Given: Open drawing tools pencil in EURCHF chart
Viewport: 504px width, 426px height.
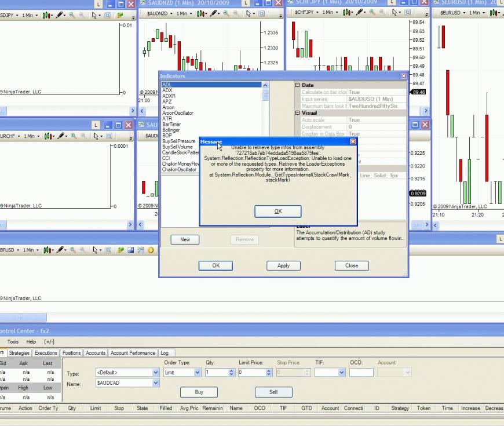Looking at the screenshot, I should (x=62, y=136).
